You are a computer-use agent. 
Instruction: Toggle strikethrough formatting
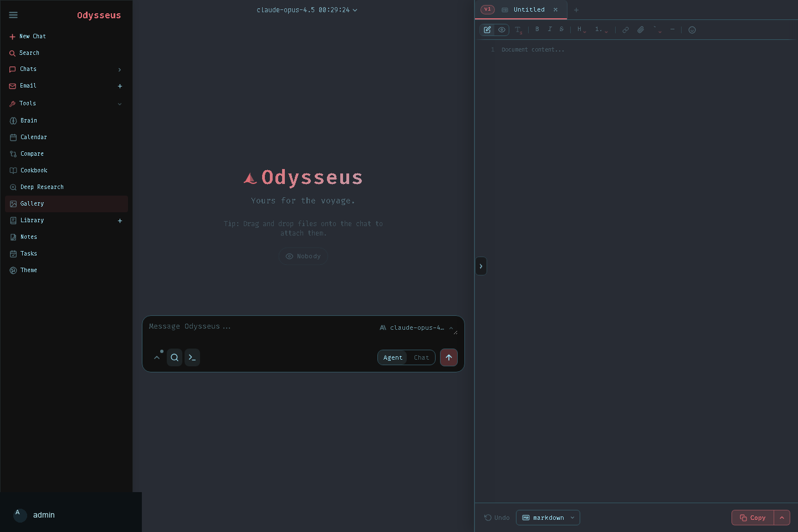click(x=561, y=29)
